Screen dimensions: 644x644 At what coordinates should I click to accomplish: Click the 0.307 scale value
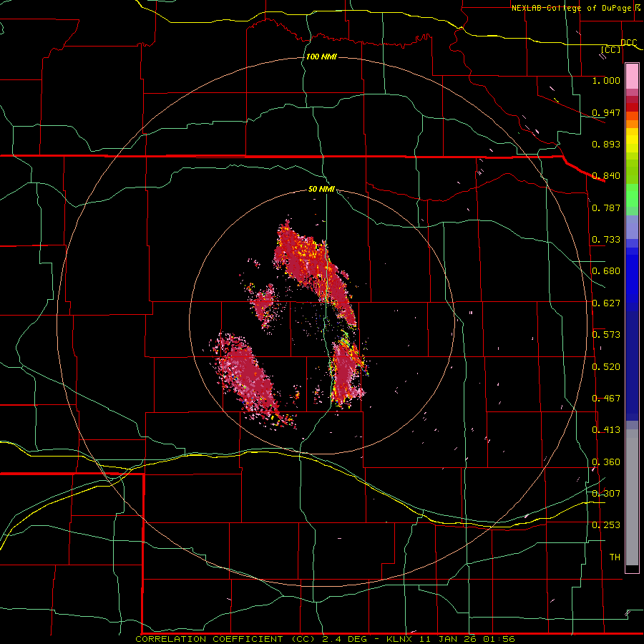606,494
